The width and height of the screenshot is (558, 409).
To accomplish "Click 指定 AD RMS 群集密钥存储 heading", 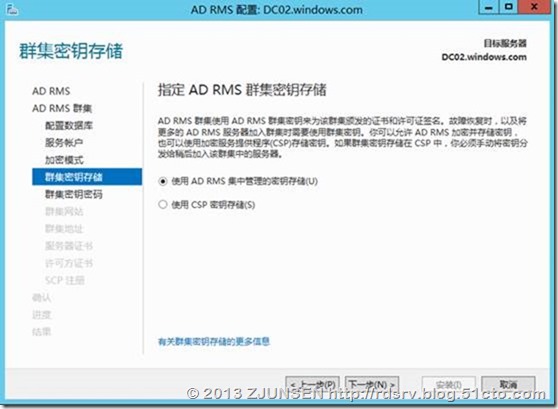I will pyautogui.click(x=242, y=90).
